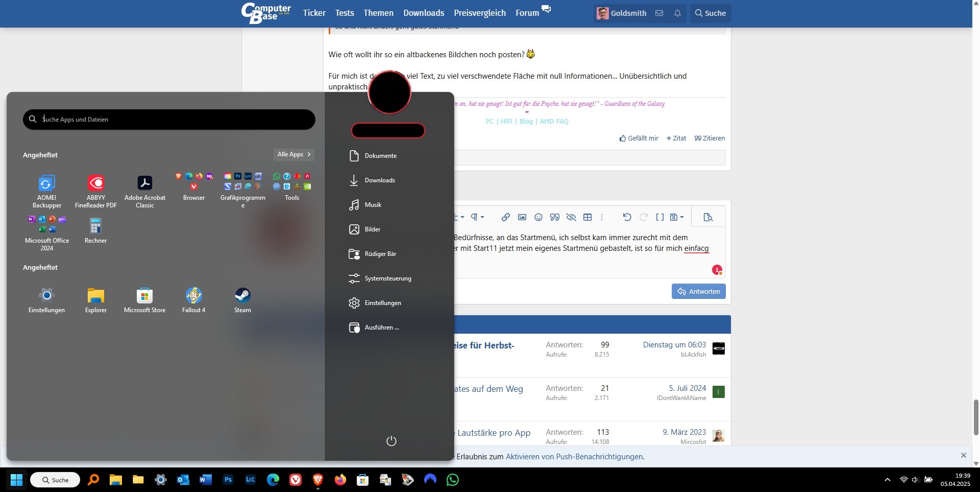
Task: Open AMD FAQ signature link
Action: point(554,121)
